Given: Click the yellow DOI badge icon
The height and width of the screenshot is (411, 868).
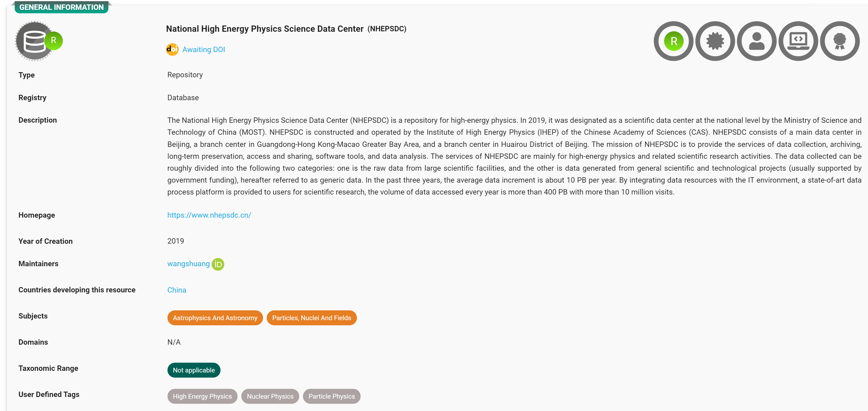Looking at the screenshot, I should 172,50.
